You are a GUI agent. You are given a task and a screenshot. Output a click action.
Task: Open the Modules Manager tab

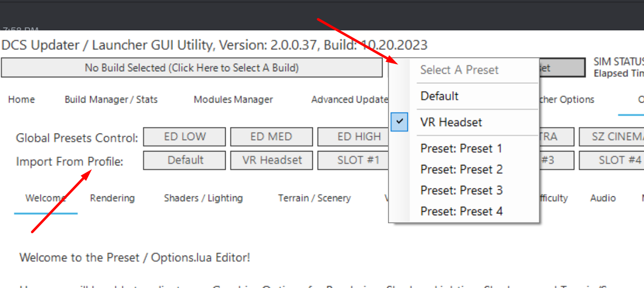(x=233, y=100)
